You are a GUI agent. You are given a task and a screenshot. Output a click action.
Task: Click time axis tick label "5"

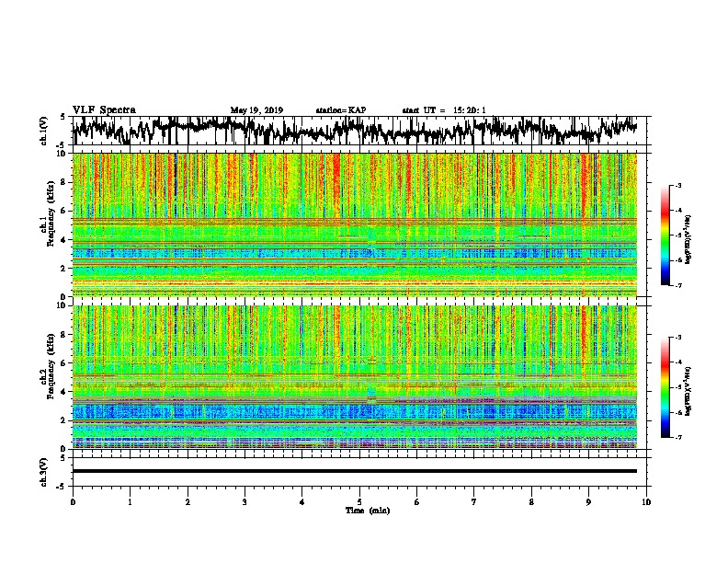coord(359,501)
